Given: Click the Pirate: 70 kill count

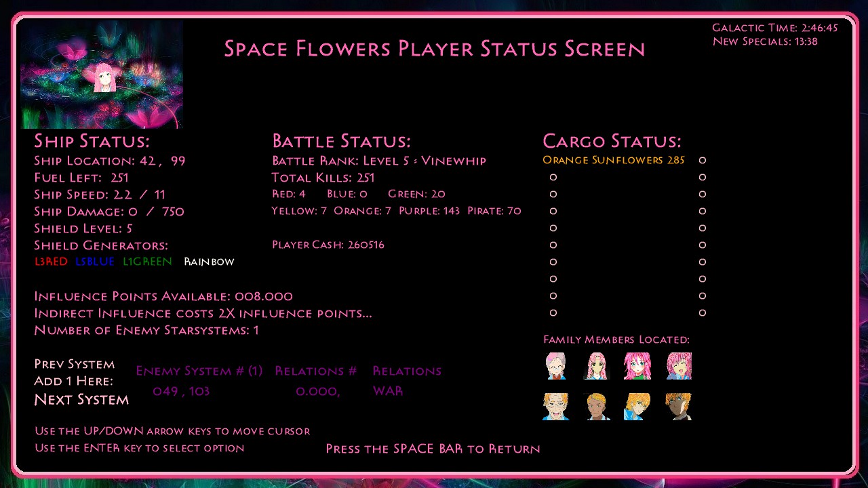Looking at the screenshot, I should pyautogui.click(x=494, y=211).
